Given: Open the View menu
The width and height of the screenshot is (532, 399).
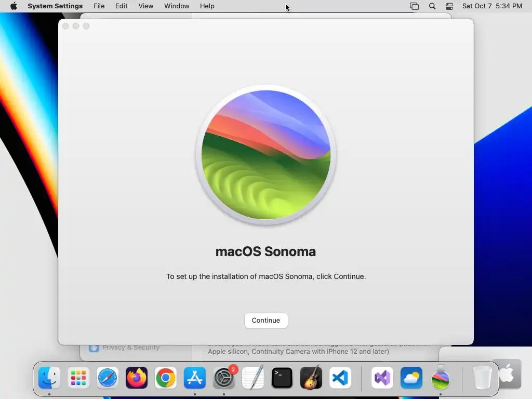Looking at the screenshot, I should click(145, 6).
